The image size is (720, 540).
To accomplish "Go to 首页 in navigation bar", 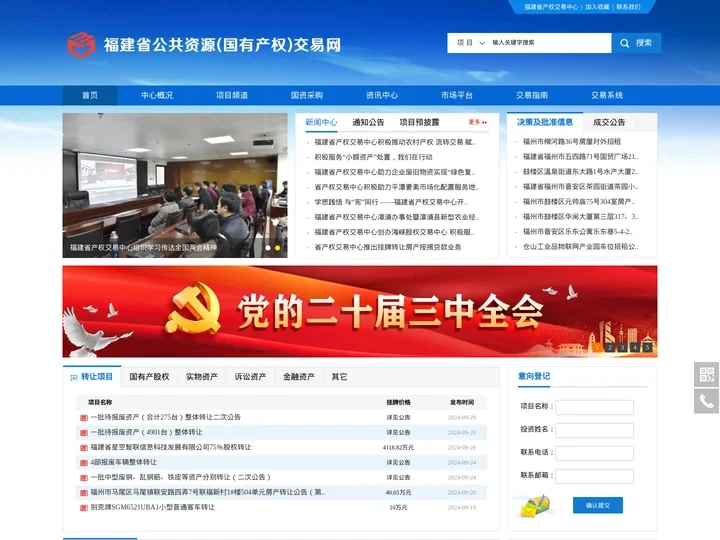I will (x=90, y=95).
